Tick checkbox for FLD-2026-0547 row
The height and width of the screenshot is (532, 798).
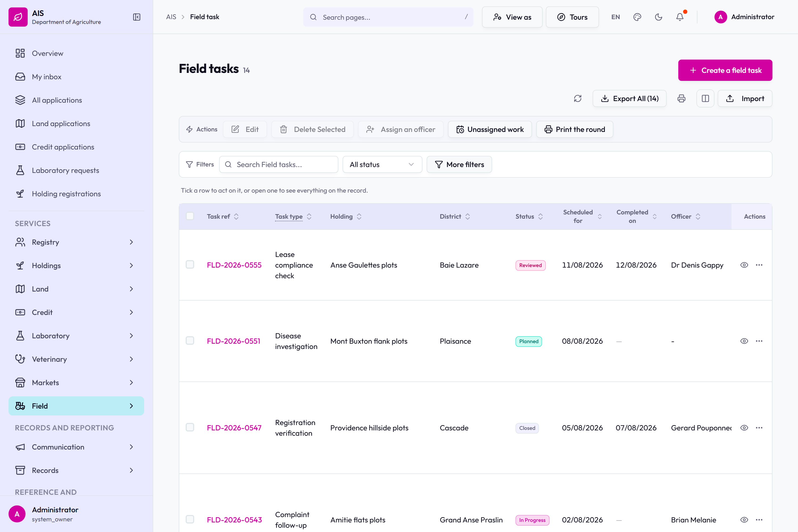tap(190, 427)
